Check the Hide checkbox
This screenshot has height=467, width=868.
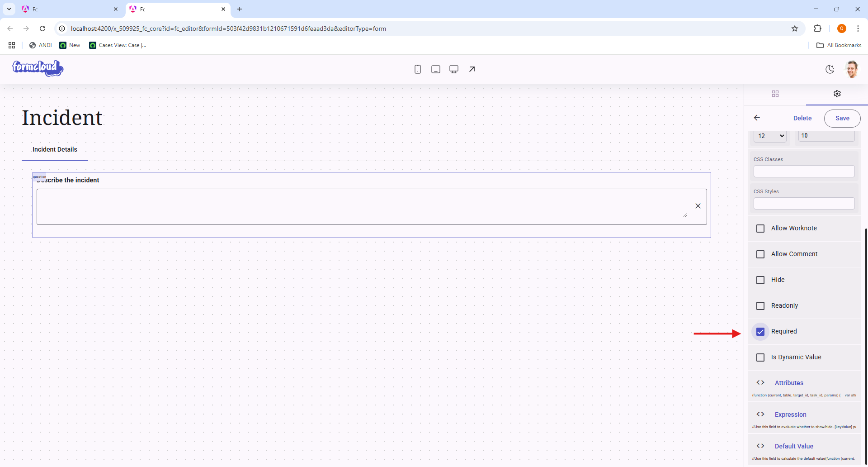tap(760, 280)
